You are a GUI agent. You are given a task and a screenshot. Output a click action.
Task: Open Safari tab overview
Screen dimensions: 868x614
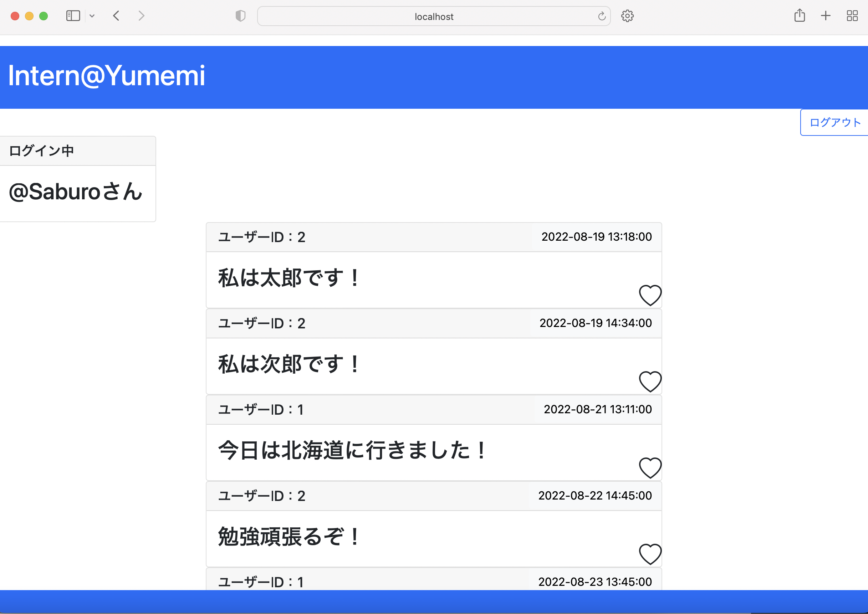tap(852, 16)
